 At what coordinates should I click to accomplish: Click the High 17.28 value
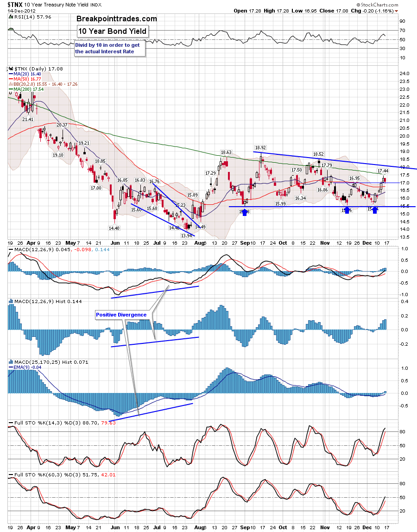(276, 11)
